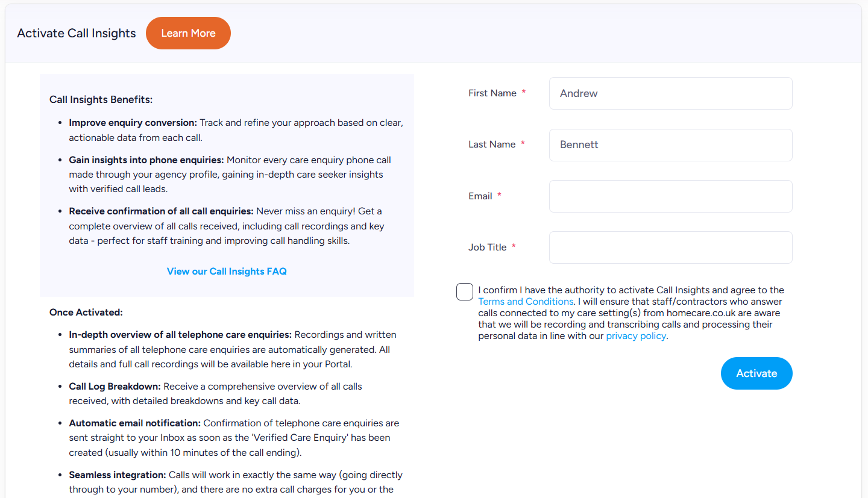Image resolution: width=868 pixels, height=498 pixels.
Task: Focus the First Name field containing Andrew
Action: pos(670,93)
